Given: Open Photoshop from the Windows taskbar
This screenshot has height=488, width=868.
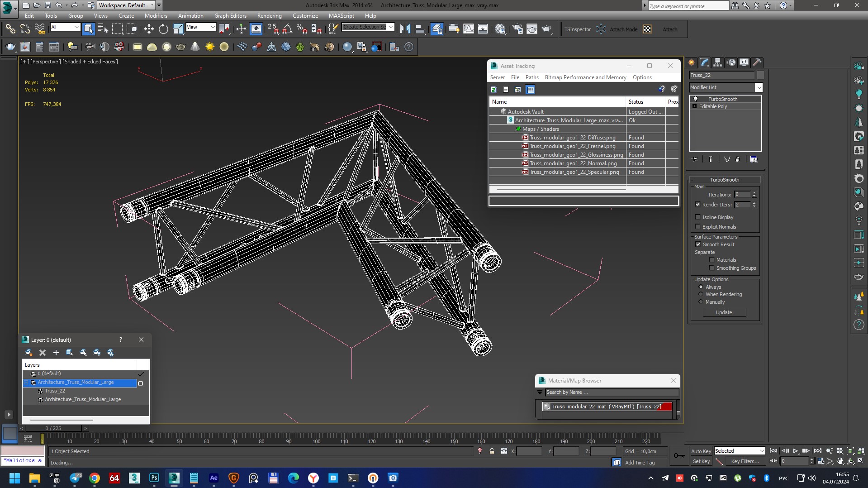Looking at the screenshot, I should pos(154,478).
